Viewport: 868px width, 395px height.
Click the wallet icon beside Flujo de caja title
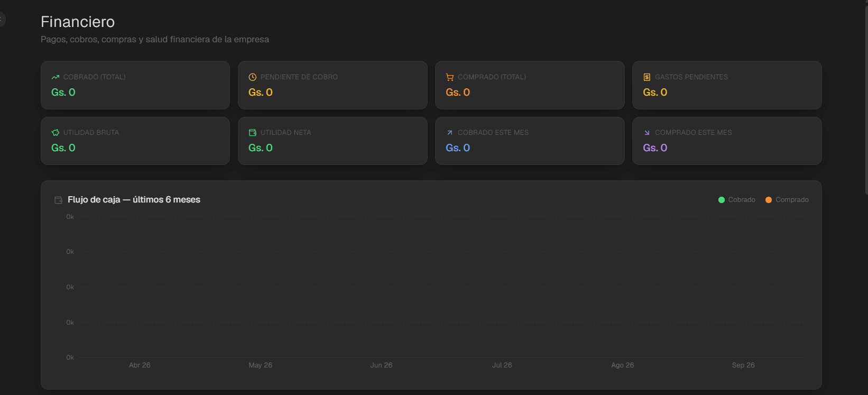pyautogui.click(x=59, y=200)
